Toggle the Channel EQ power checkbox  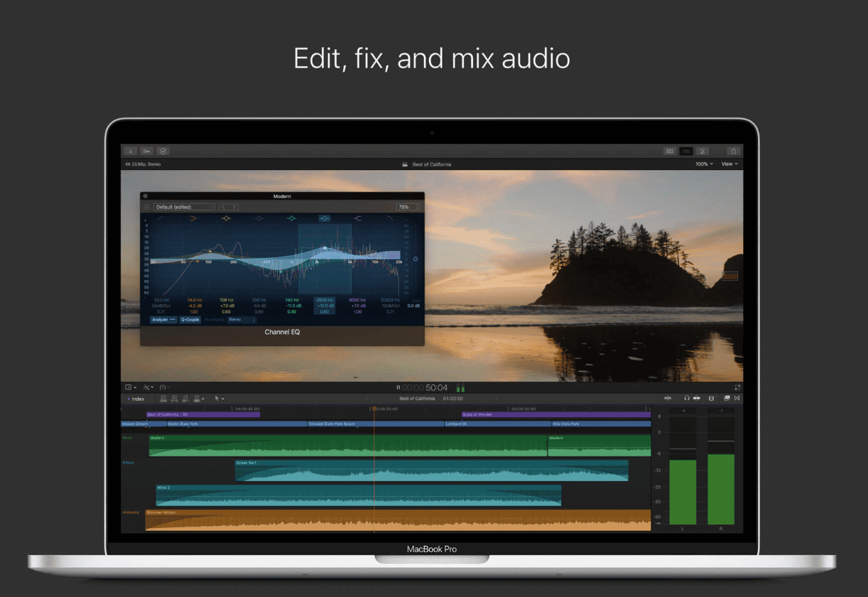pos(147,207)
